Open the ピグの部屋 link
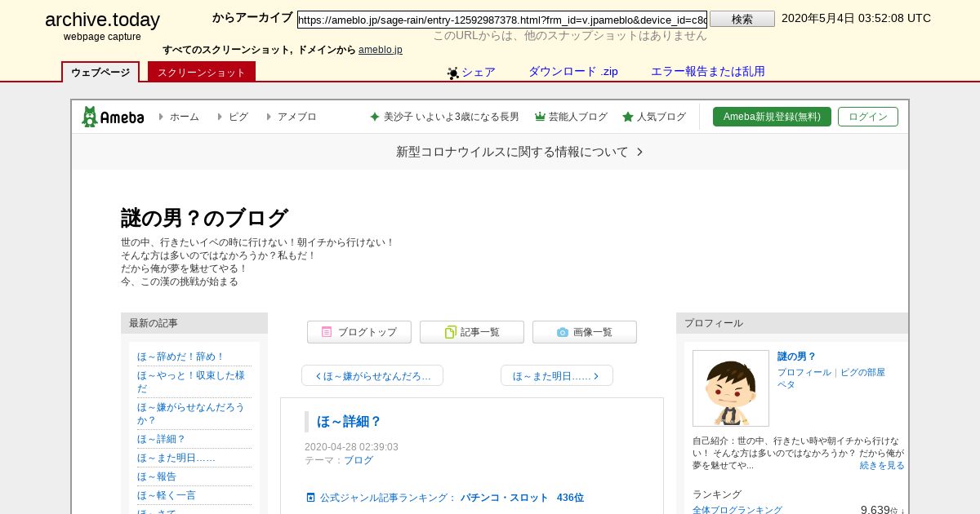 click(x=862, y=372)
